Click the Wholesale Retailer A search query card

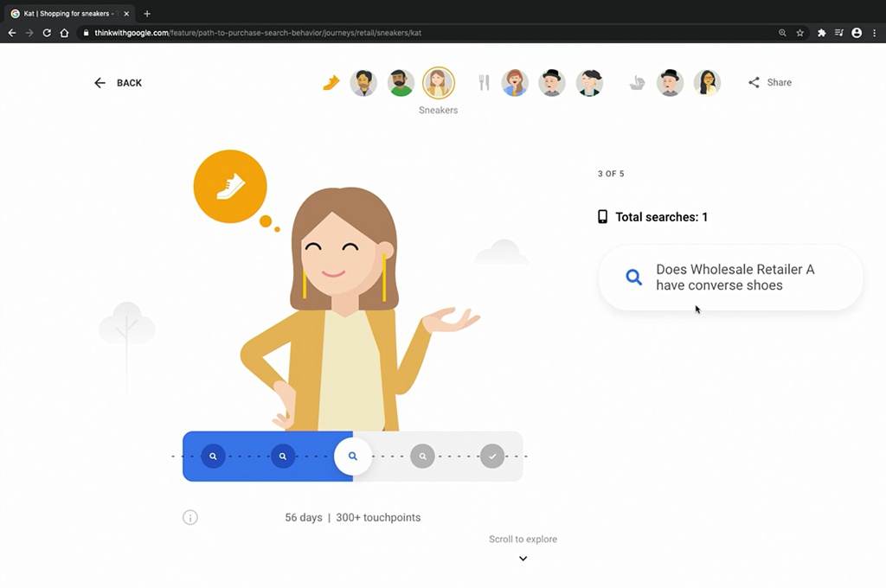[x=731, y=278]
